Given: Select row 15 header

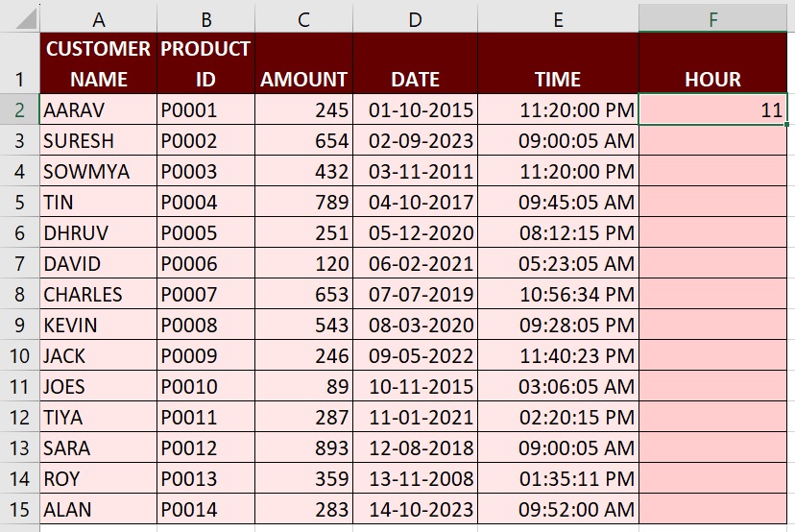Looking at the screenshot, I should tap(19, 509).
